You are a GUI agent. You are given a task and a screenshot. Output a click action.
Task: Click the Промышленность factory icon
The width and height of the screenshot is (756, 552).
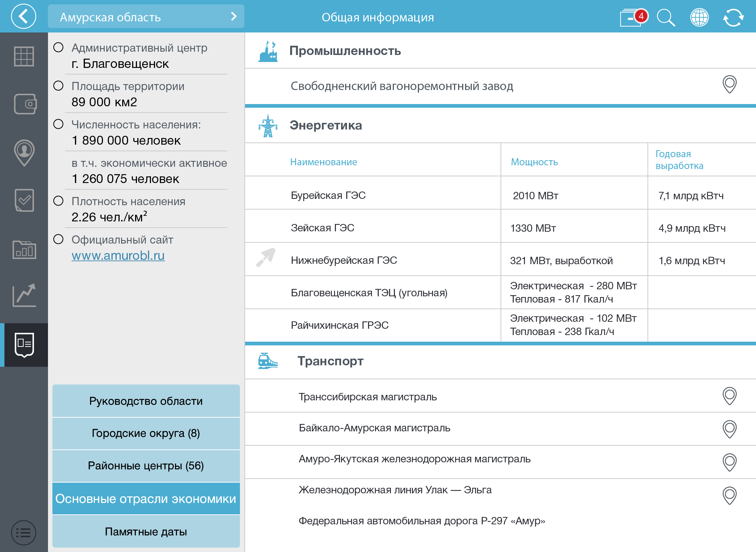[x=268, y=51]
